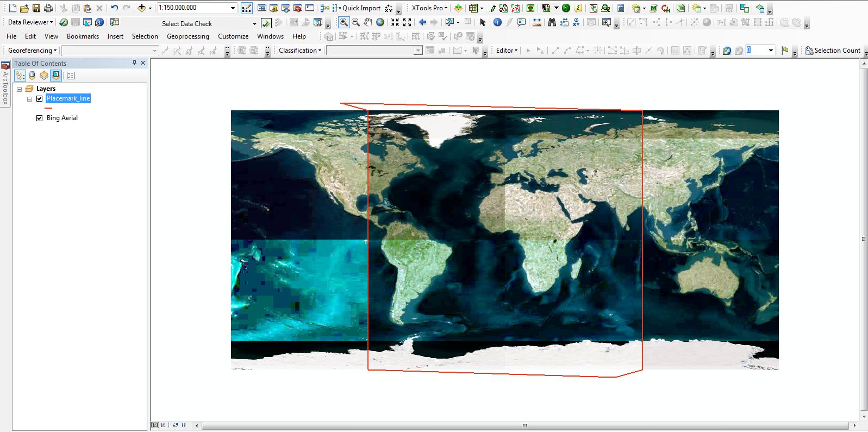List By Selection in Table Of Contents
This screenshot has width=868, height=432.
(x=56, y=76)
